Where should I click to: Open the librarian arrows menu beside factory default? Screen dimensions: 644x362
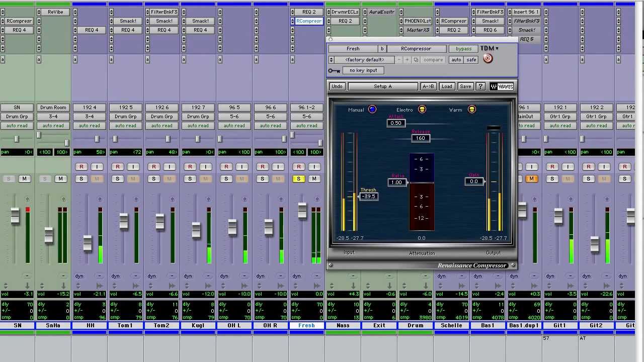pos(331,60)
